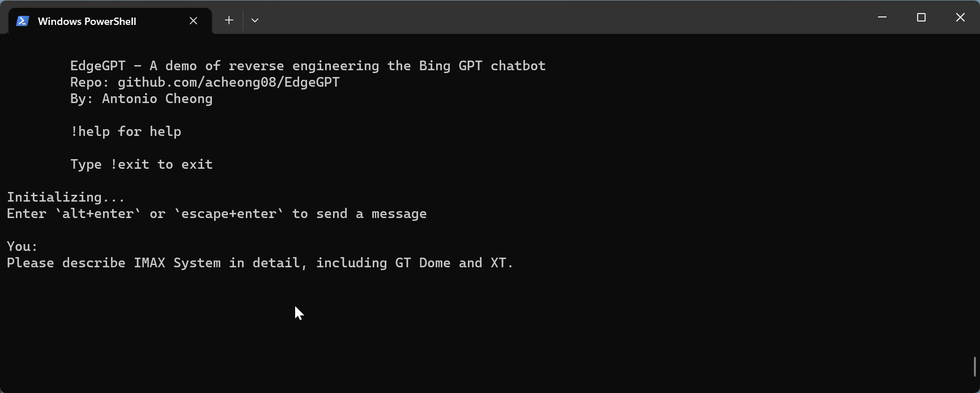The image size is (980, 393).
Task: Click the github.com/acheong08/EdgeGPT repository link
Action: (228, 82)
